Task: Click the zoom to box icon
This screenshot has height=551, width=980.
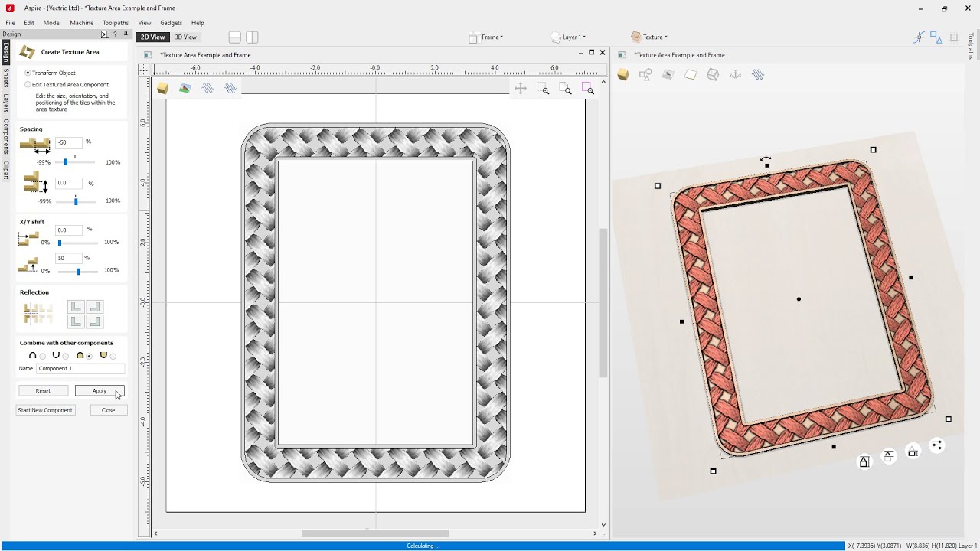Action: [544, 89]
